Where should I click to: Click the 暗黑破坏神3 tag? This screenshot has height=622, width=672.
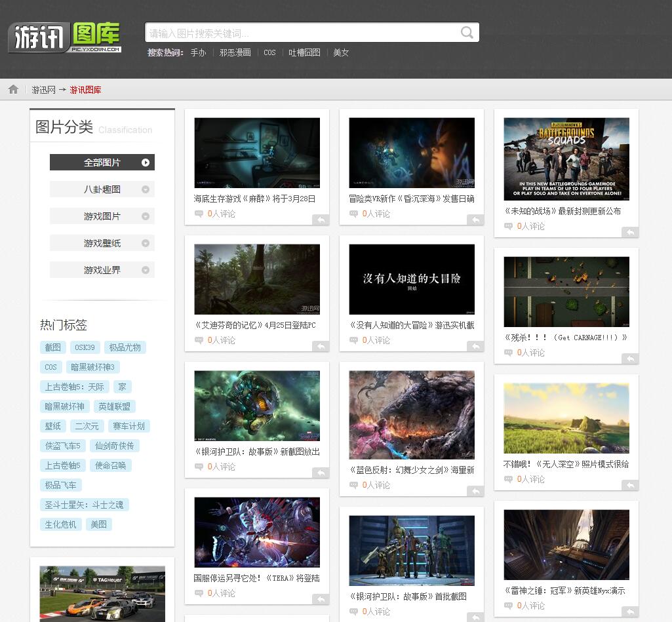[92, 367]
